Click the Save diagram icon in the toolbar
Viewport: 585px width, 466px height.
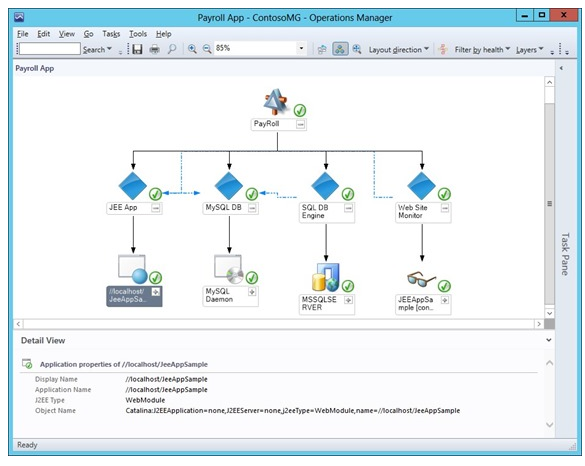(137, 49)
